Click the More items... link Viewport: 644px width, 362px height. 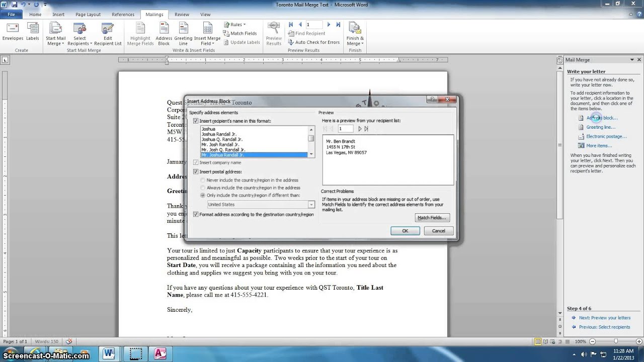[x=599, y=146]
